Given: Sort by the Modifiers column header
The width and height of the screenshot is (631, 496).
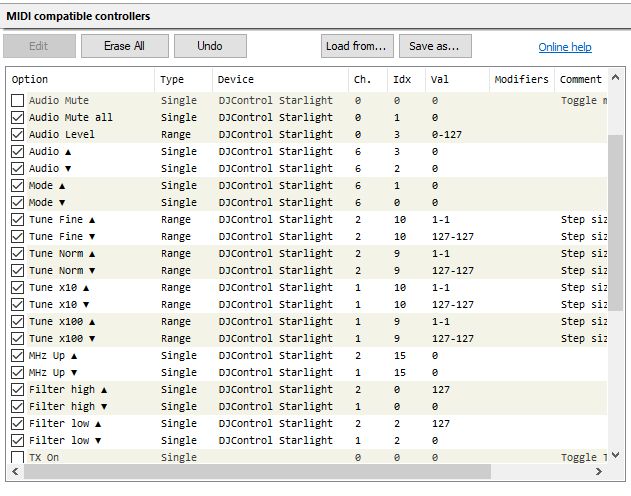Looking at the screenshot, I should pyautogui.click(x=521, y=79).
